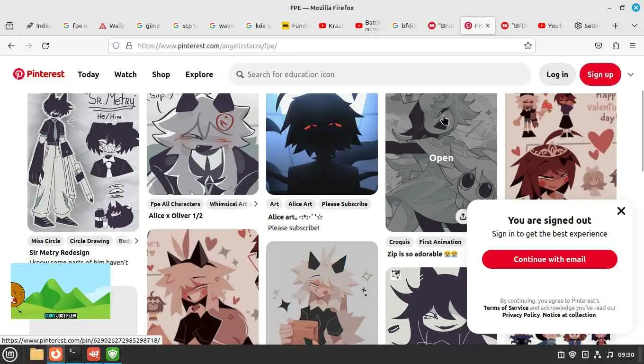The width and height of the screenshot is (644, 364).
Task: Open the Firefox Pocket save icon
Action: pyautogui.click(x=599, y=45)
